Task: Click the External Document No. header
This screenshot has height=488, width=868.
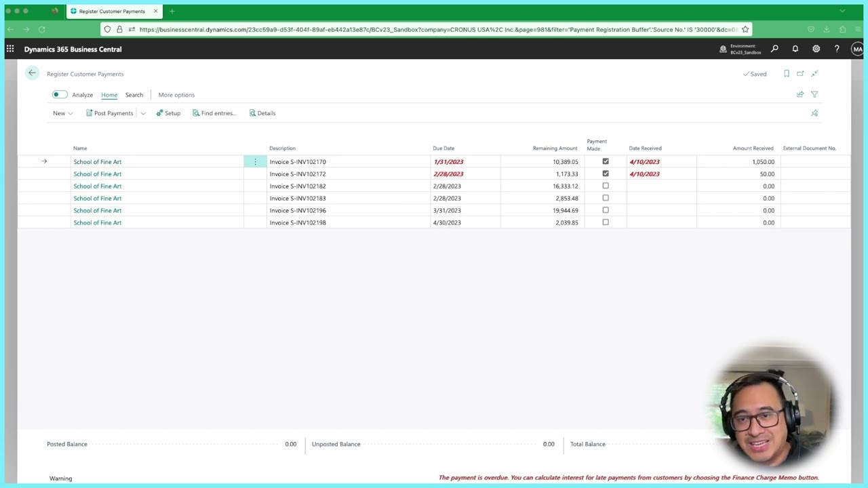Action: [810, 148]
